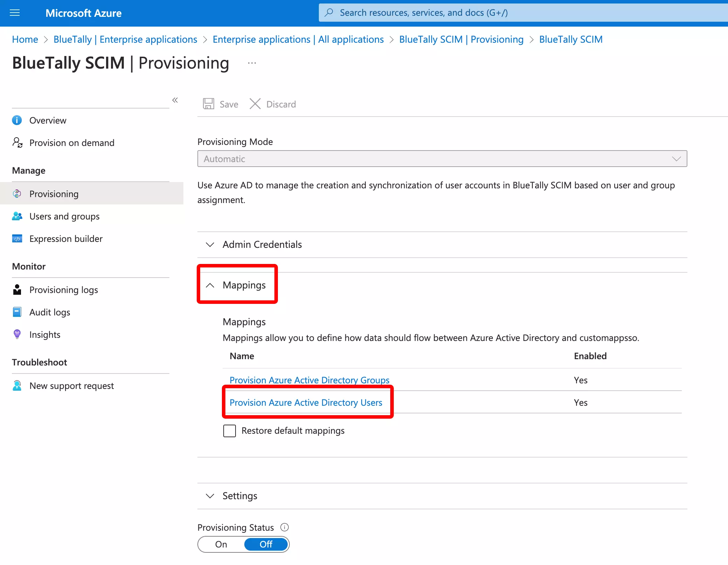Viewport: 728px width, 565px height.
Task: Check Restore default mappings checkbox
Action: [x=230, y=431]
